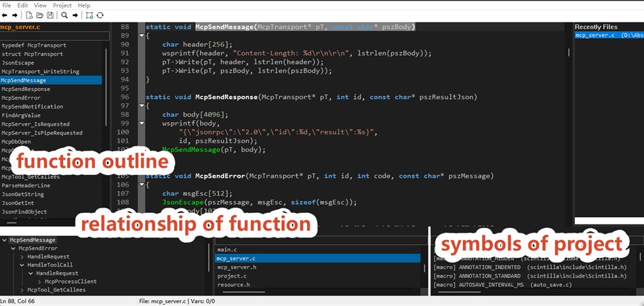Screen dimensions: 644x306
Task: Click green JsonEscape call on line 108
Action: coord(183,202)
